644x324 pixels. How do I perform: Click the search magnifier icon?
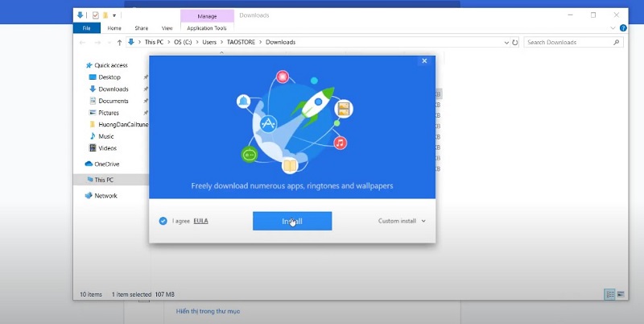pyautogui.click(x=617, y=43)
